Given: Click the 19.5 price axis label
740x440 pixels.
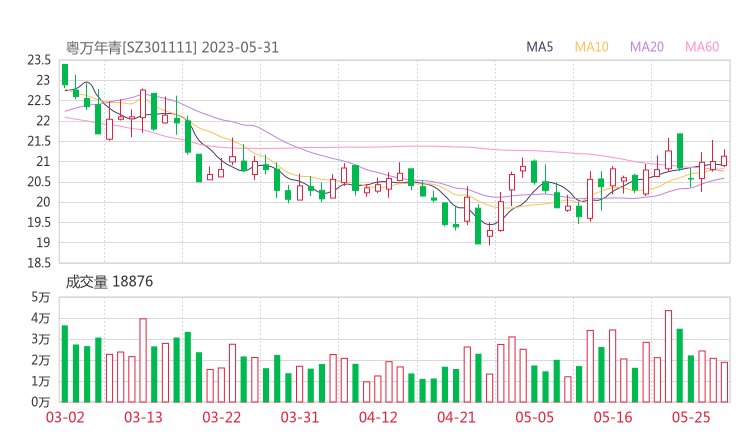Looking at the screenshot, I should pos(39,223).
